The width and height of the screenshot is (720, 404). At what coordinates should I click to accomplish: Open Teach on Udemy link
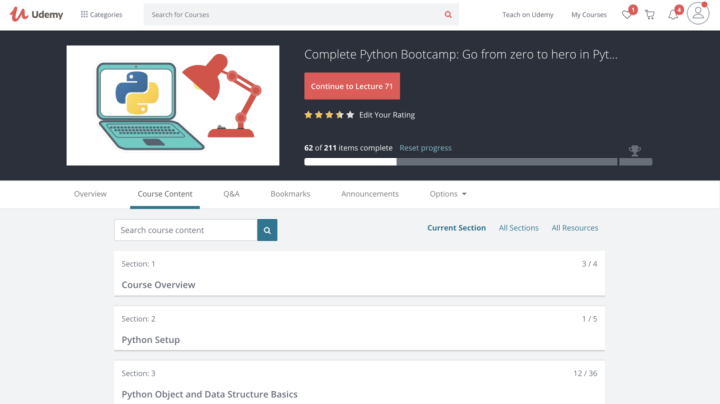(528, 15)
